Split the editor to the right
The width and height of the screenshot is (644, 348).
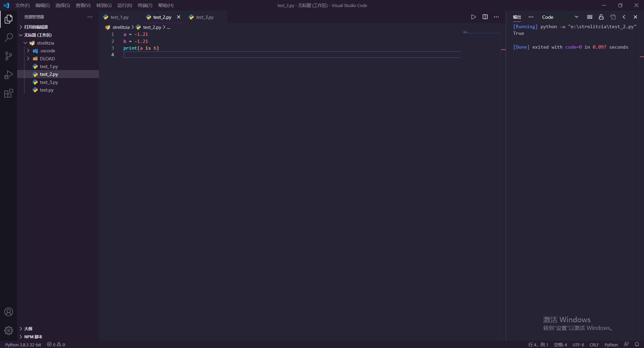485,17
